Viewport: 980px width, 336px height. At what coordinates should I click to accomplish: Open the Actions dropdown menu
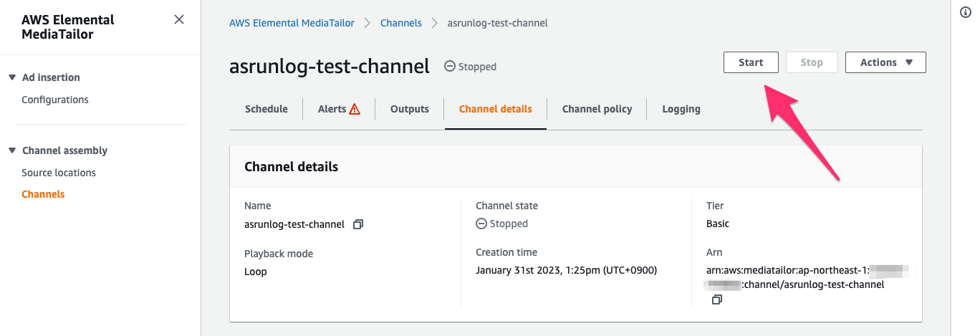coord(885,62)
